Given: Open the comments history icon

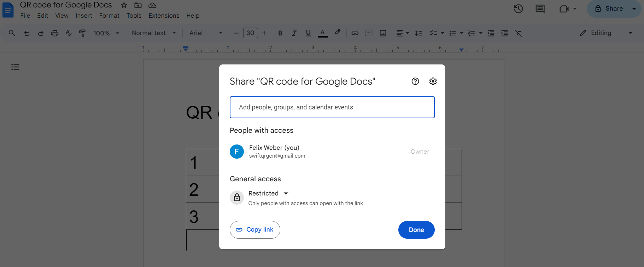Looking at the screenshot, I should [x=540, y=9].
